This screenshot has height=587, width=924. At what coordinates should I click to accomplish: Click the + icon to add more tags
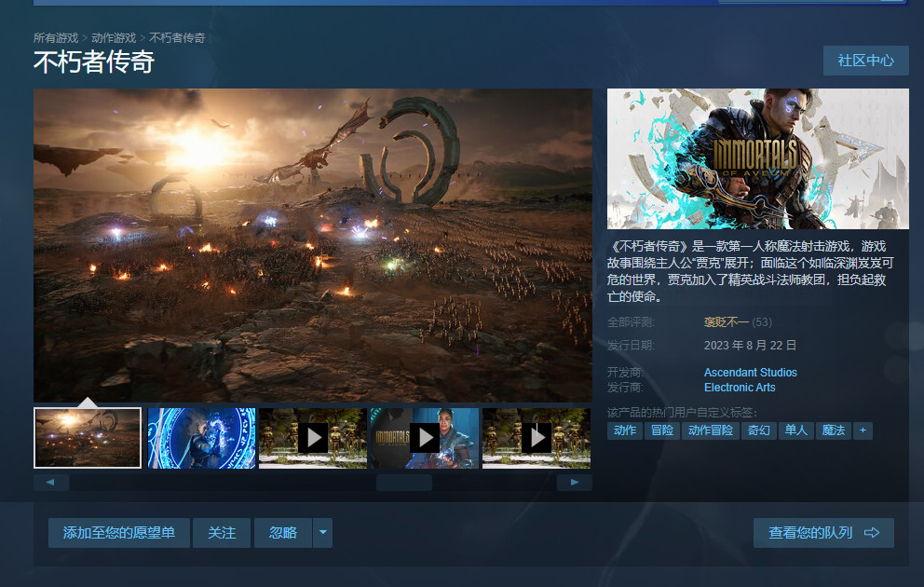click(863, 430)
